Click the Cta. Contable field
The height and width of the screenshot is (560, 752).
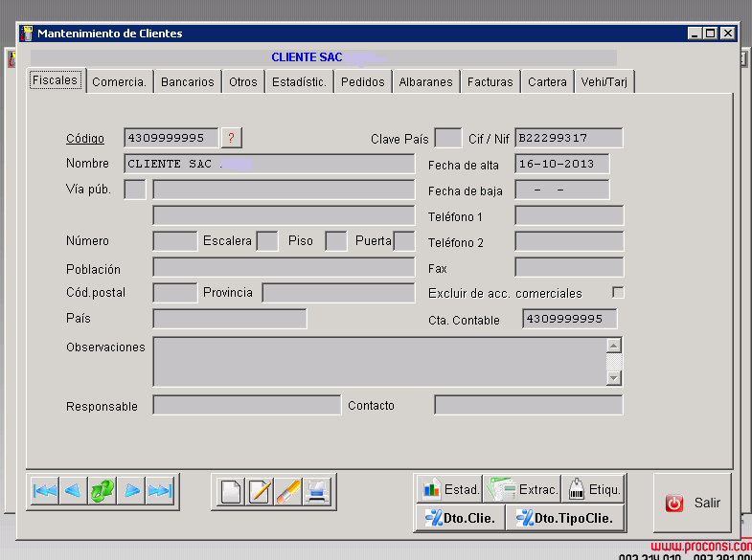[570, 319]
